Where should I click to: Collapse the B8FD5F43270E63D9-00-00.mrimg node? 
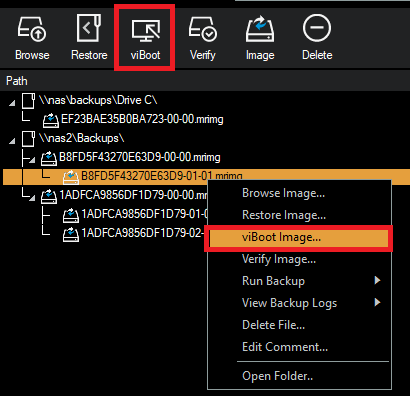click(x=32, y=160)
